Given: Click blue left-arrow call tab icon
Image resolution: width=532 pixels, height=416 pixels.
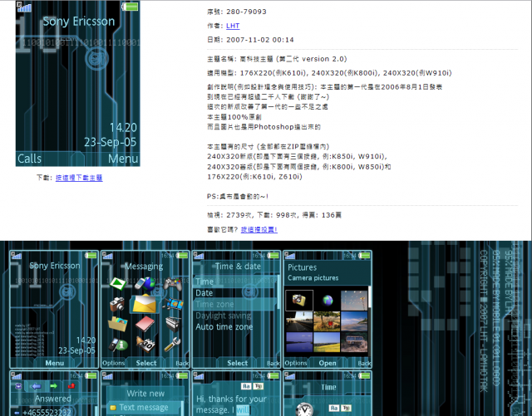Looking at the screenshot, I should point(36,386).
